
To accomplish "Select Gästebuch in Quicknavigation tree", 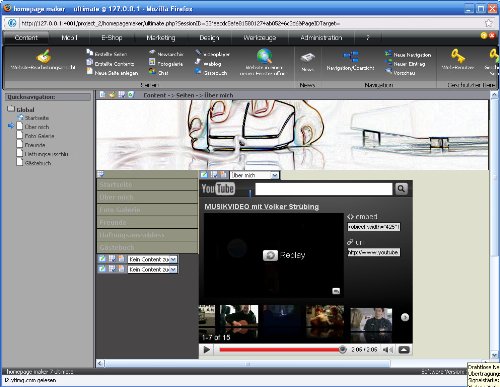I will tap(38, 163).
